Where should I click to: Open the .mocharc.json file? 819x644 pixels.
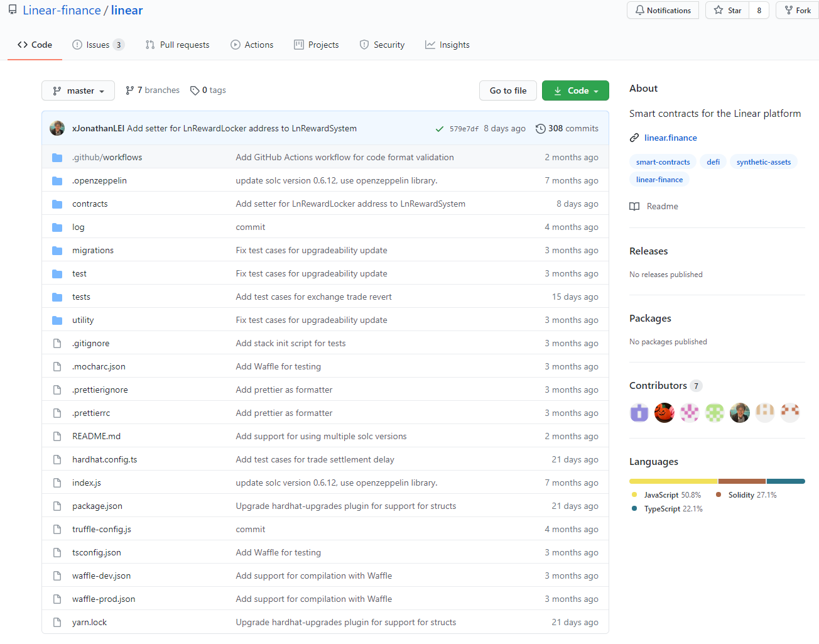[99, 366]
